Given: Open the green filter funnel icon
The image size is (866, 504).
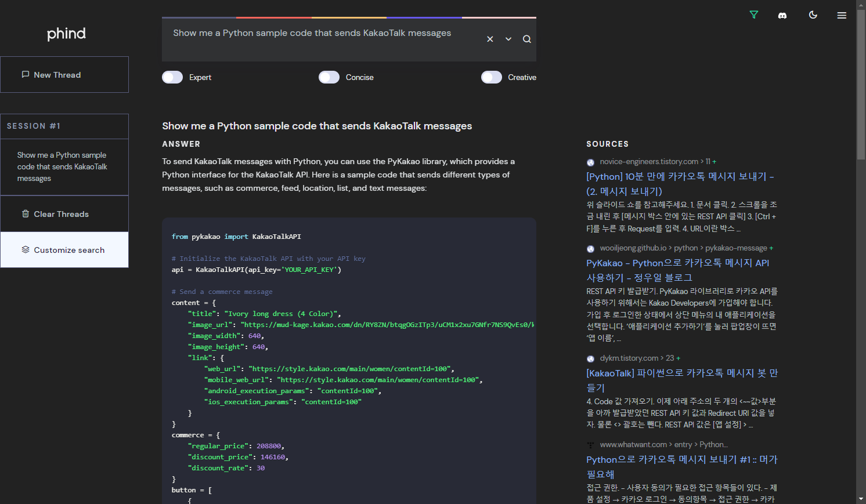Looking at the screenshot, I should (754, 15).
